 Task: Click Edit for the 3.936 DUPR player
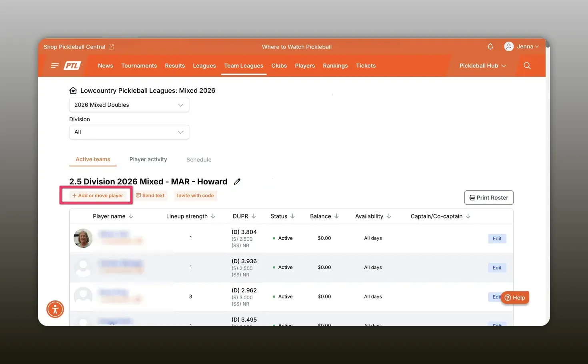tap(497, 268)
